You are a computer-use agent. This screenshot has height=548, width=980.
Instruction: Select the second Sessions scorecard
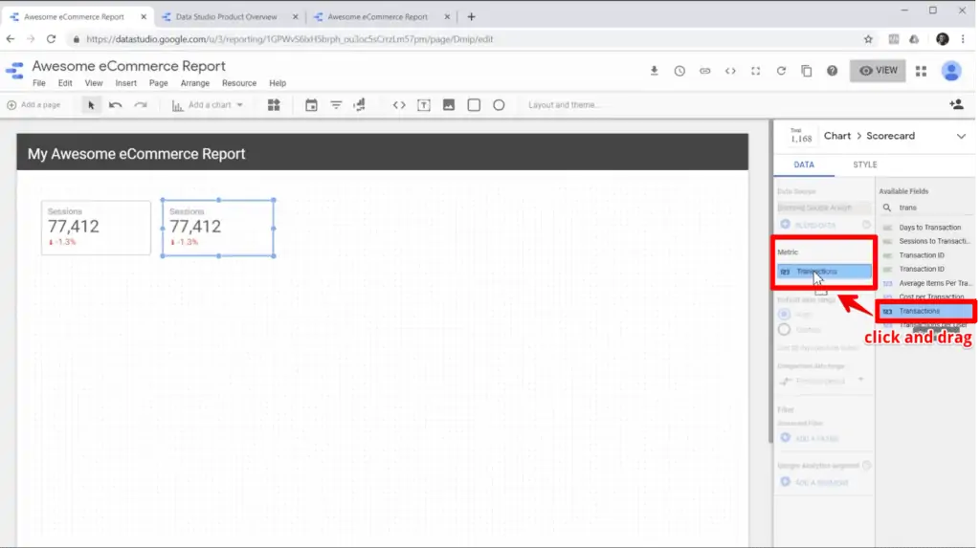coord(218,228)
